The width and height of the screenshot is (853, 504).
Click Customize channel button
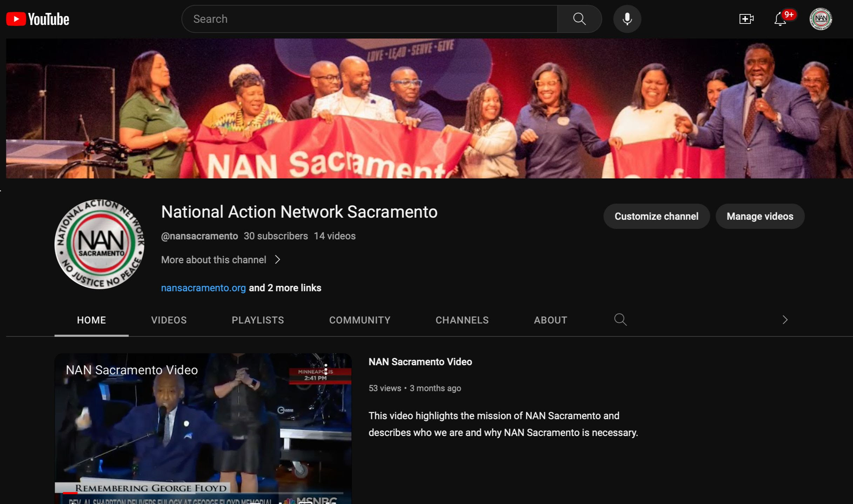656,216
